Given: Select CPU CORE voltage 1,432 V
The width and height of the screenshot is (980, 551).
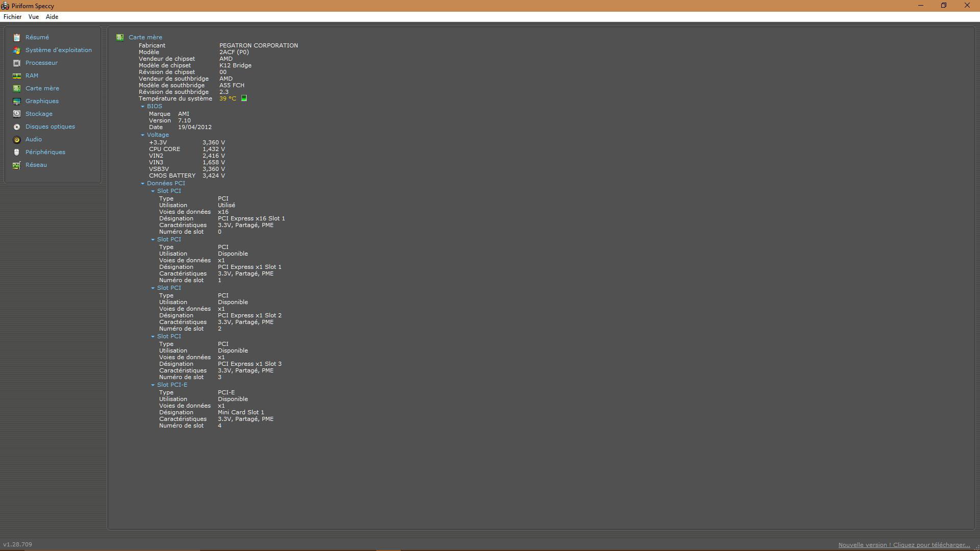Looking at the screenshot, I should click(214, 149).
